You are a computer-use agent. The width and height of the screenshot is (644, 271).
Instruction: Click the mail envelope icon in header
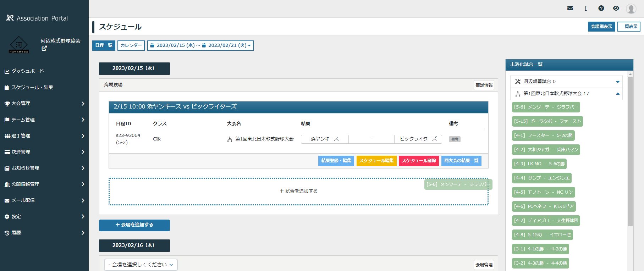[570, 9]
